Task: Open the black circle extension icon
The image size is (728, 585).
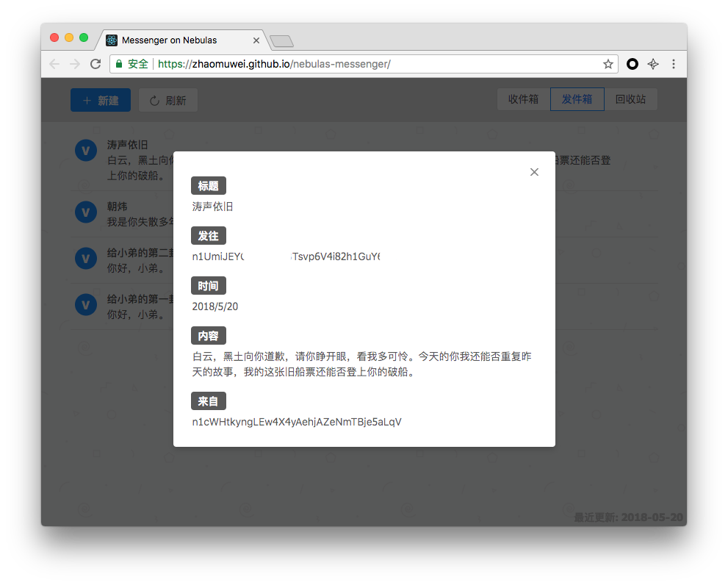Action: point(633,64)
